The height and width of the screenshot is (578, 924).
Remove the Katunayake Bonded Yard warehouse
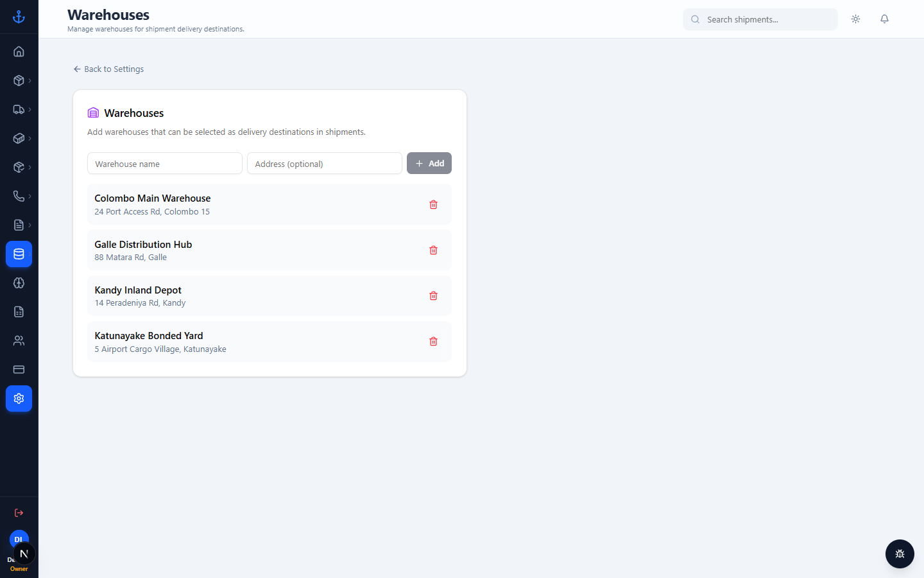tap(433, 341)
